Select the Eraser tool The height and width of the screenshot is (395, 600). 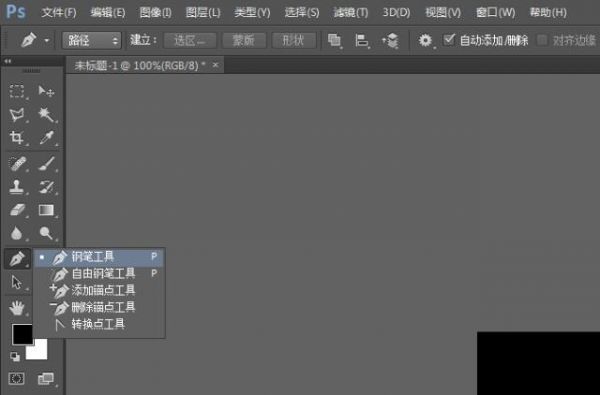tap(17, 210)
